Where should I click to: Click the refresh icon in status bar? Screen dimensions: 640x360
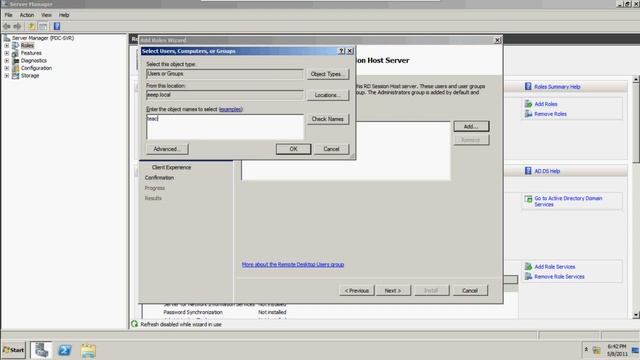(x=134, y=324)
